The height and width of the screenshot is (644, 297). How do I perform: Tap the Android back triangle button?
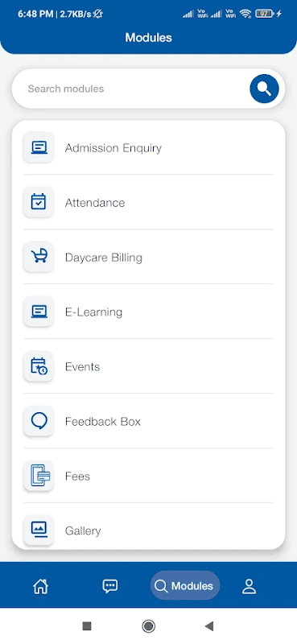click(x=209, y=626)
